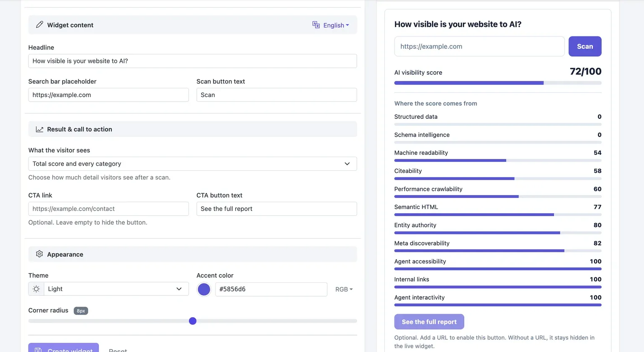
Task: Click the 'Citeability' row label
Action: coord(408,171)
